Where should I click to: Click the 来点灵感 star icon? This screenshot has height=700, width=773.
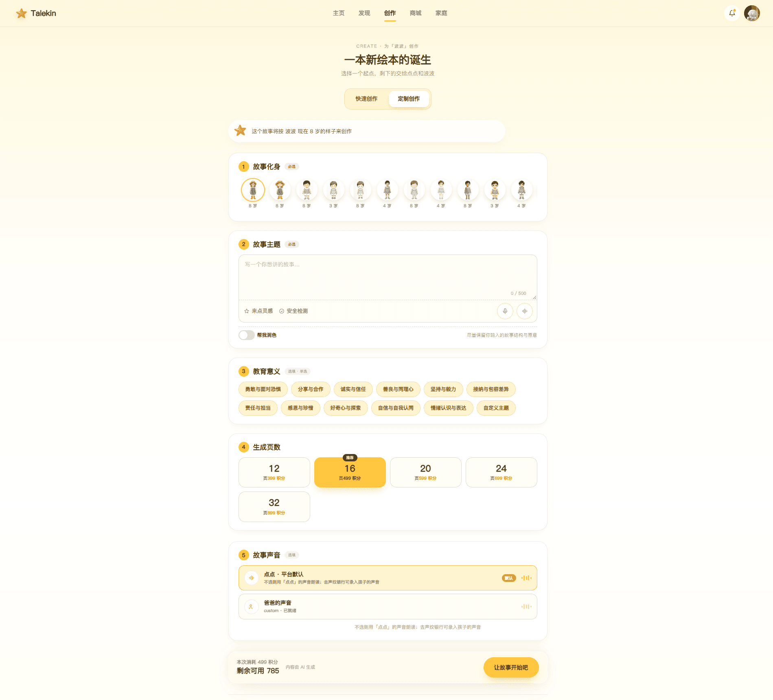pyautogui.click(x=247, y=311)
